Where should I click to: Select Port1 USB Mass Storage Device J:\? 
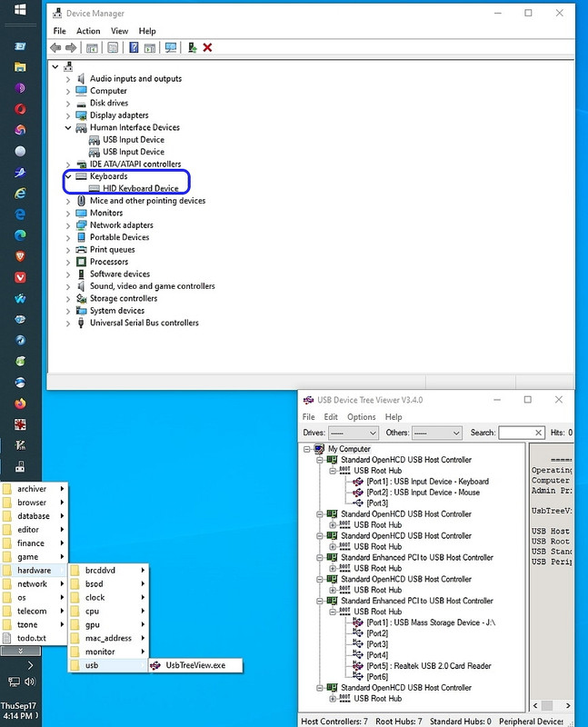point(431,622)
